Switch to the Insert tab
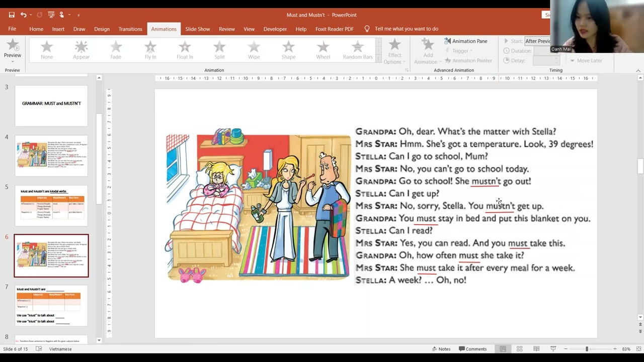 coord(58,29)
